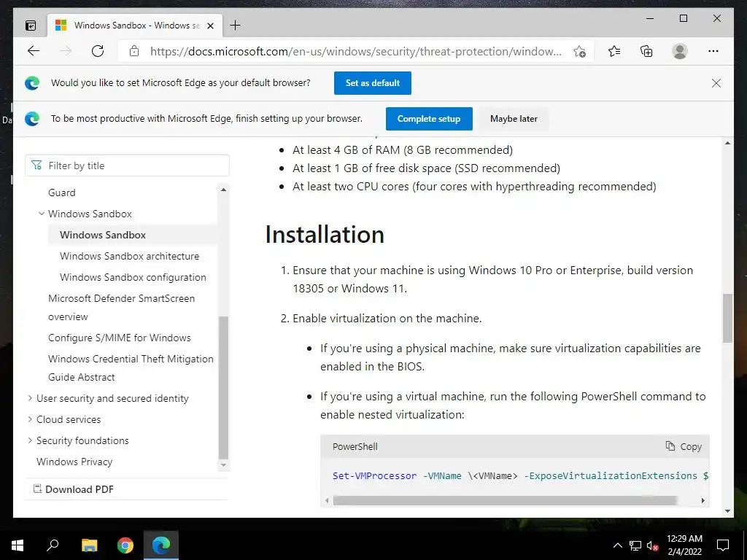Click the sidebar vertical scrollbar thumb
The image size is (747, 560).
tap(223, 387)
